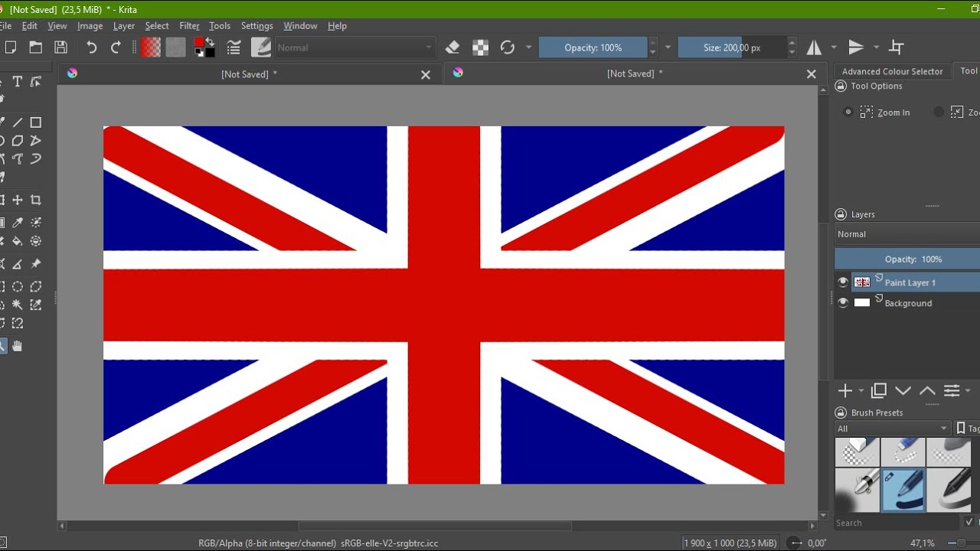Screen dimensions: 980x551
Task: Select the Contiguous selection magic wand tool
Action: pyautogui.click(x=17, y=305)
